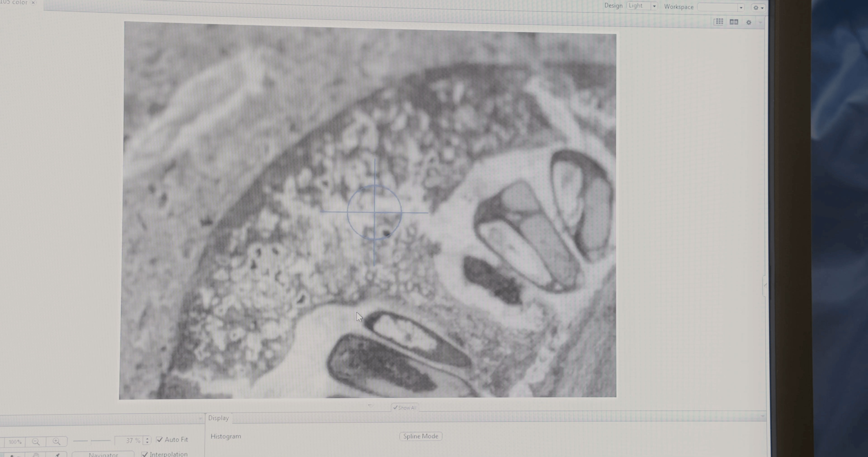Switch to the Display tab
This screenshot has width=868, height=457.
click(218, 418)
